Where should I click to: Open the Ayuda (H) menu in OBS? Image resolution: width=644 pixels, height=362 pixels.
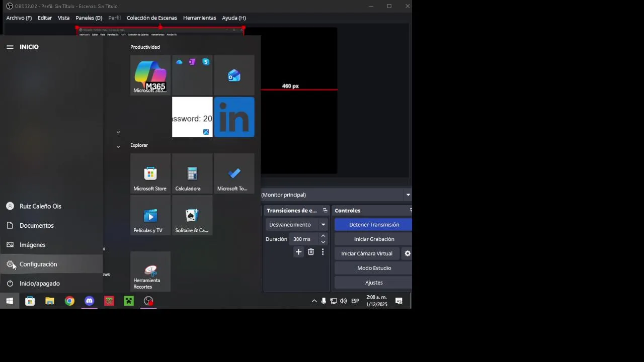234,18
